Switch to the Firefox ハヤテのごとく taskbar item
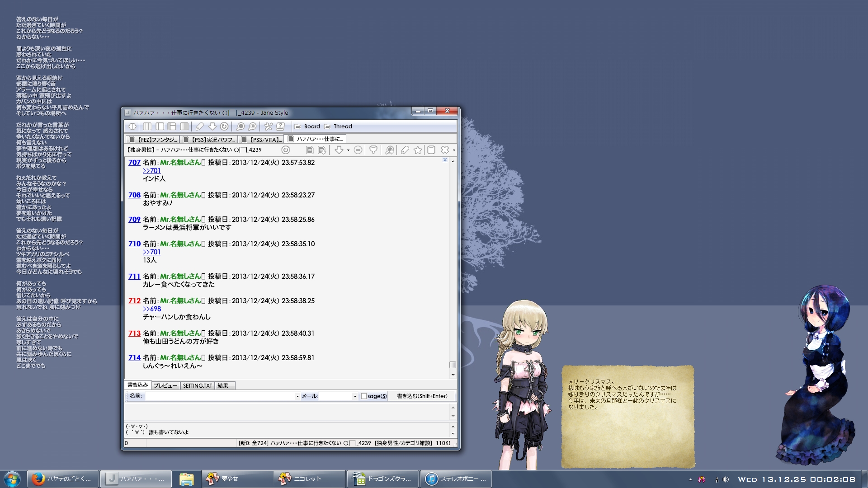 click(x=63, y=479)
